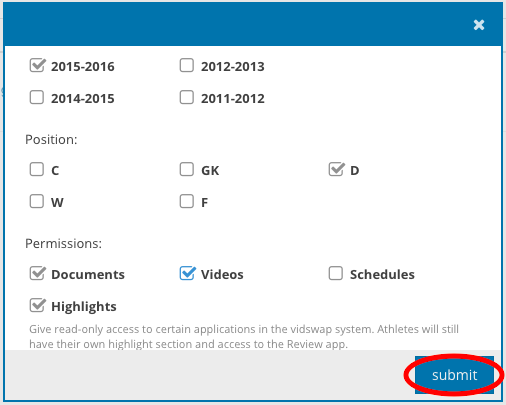This screenshot has width=506, height=405.
Task: Enable the GK position checkbox
Action: pyautogui.click(x=186, y=169)
